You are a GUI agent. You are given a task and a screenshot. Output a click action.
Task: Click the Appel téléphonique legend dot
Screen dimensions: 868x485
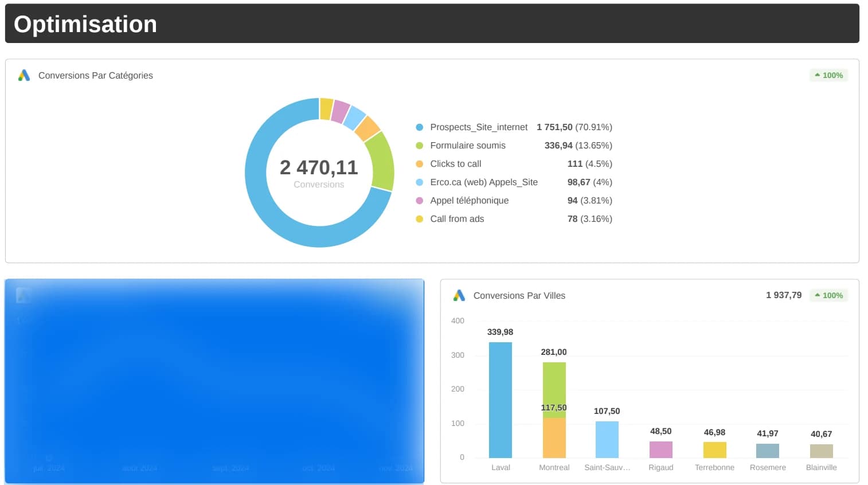tap(420, 201)
